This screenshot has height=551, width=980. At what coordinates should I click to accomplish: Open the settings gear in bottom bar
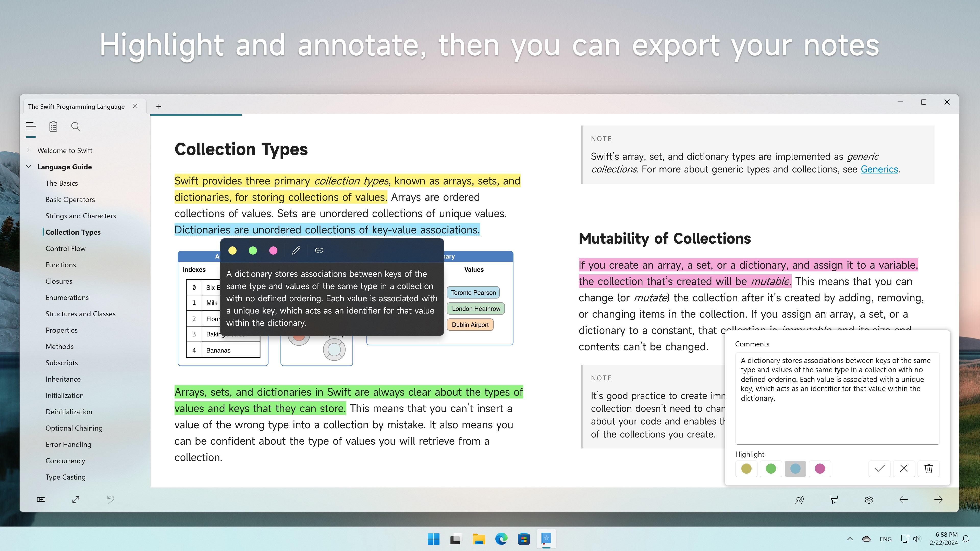pos(869,500)
